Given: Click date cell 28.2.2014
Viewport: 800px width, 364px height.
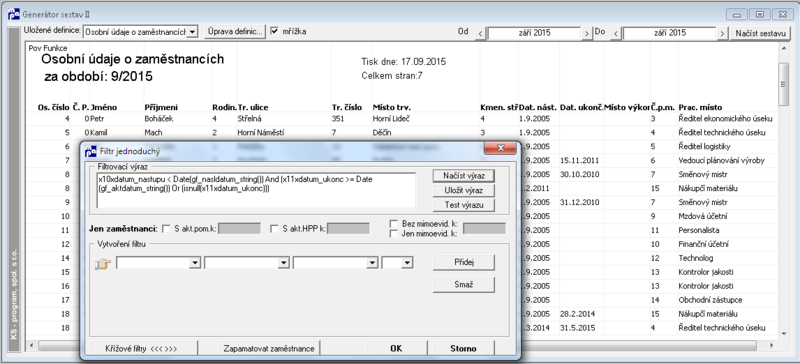Looking at the screenshot, I should (578, 313).
